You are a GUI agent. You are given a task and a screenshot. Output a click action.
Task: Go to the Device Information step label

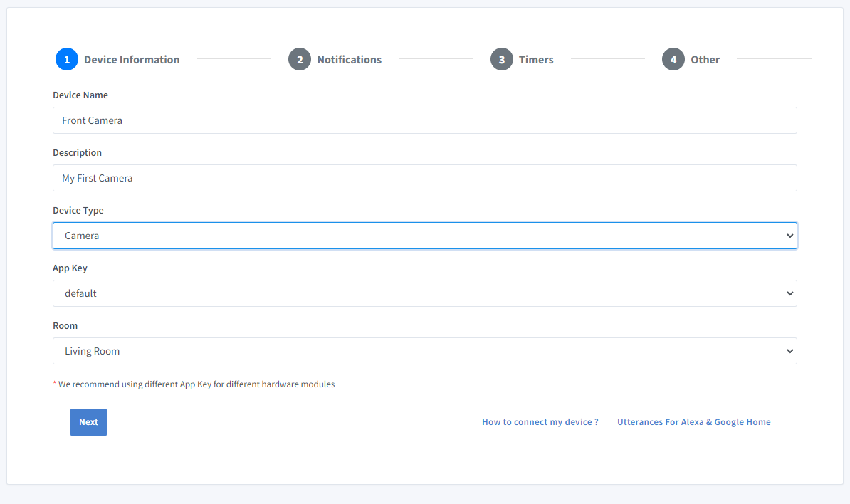(132, 60)
